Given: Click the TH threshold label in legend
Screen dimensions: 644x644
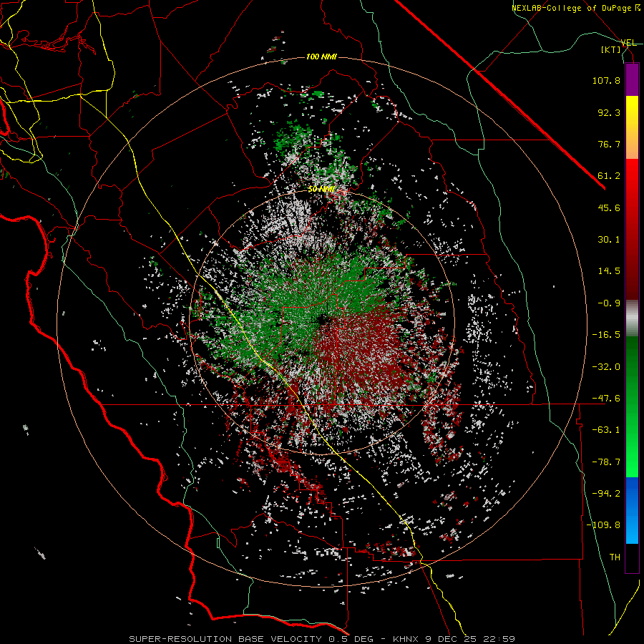Looking at the screenshot, I should 615,557.
